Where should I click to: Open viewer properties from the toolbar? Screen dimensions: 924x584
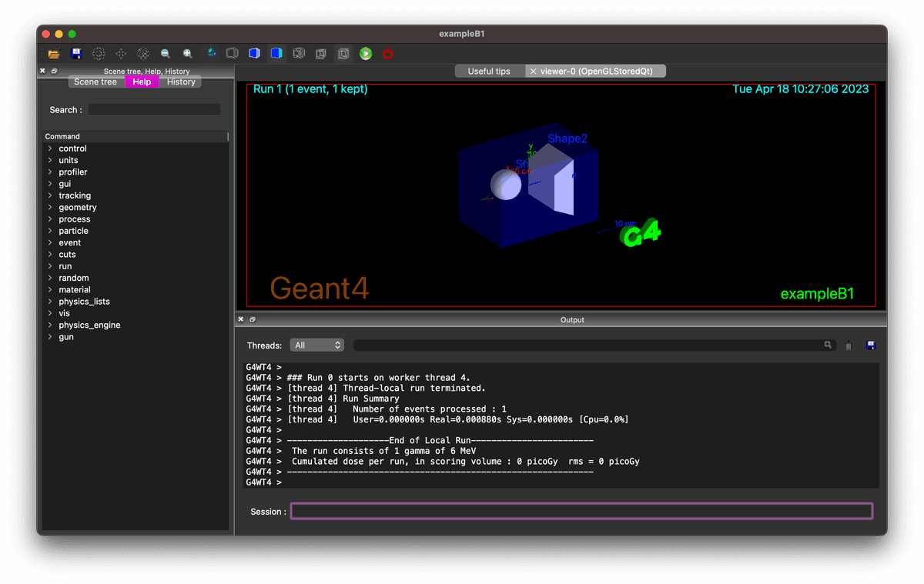pyautogui.click(x=99, y=54)
